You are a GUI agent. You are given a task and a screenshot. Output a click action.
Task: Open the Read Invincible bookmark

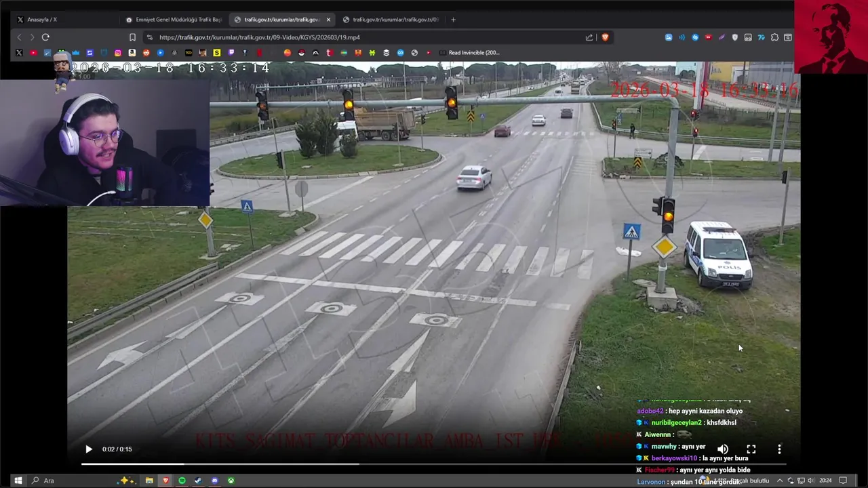[469, 53]
